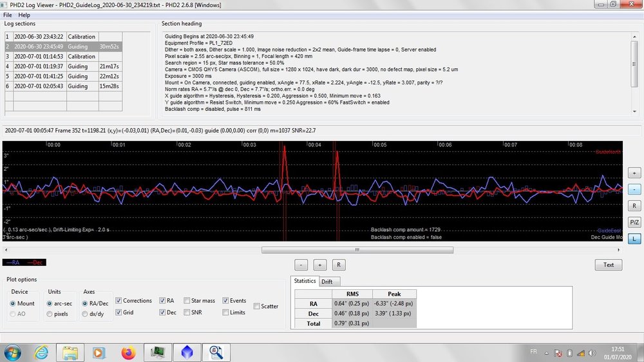Show hidden tray icons arrow
The width and height of the screenshot is (644, 362).
pos(547,353)
